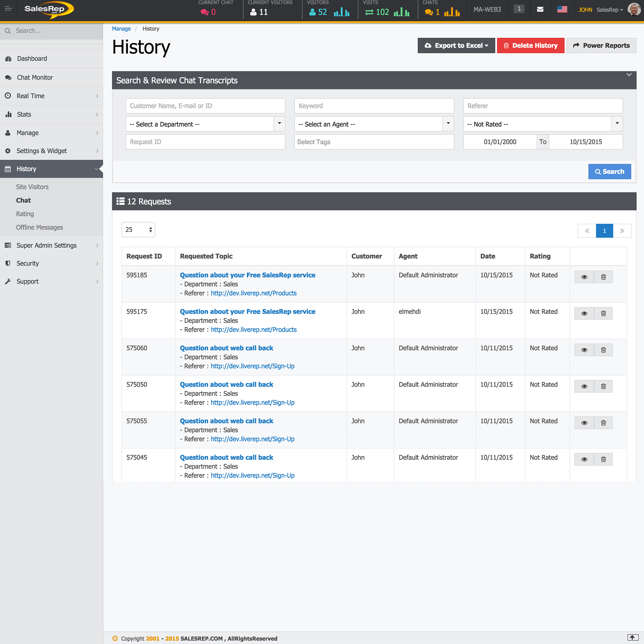
Task: Open the Export to Excel dropdown
Action: click(456, 46)
